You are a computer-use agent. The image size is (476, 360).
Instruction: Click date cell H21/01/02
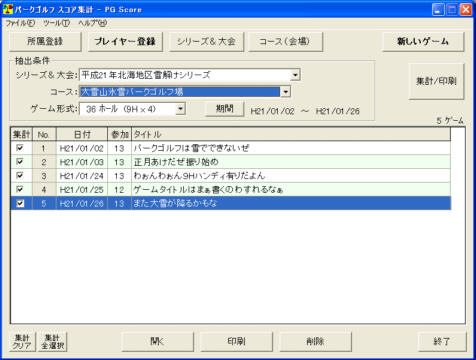coord(82,148)
